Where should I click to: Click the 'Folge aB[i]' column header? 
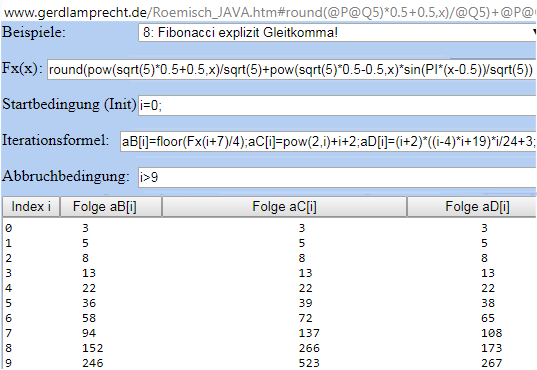point(111,207)
